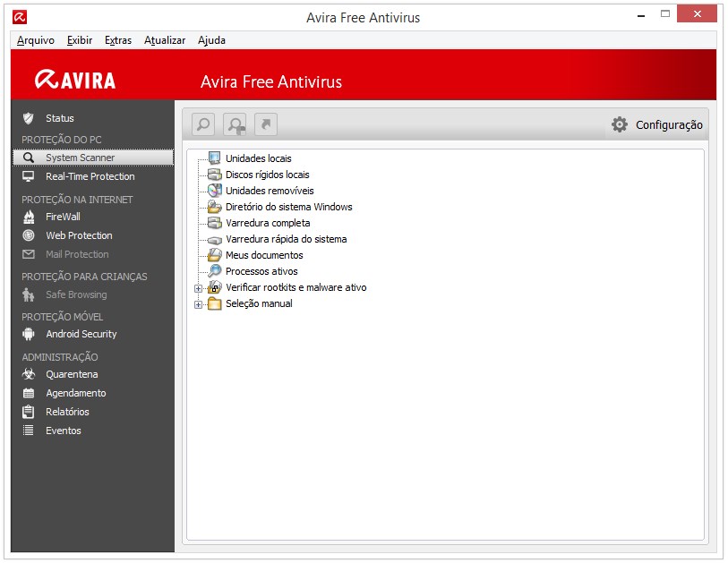This screenshot has width=728, height=563.
Task: Open the Extras menu
Action: (118, 40)
